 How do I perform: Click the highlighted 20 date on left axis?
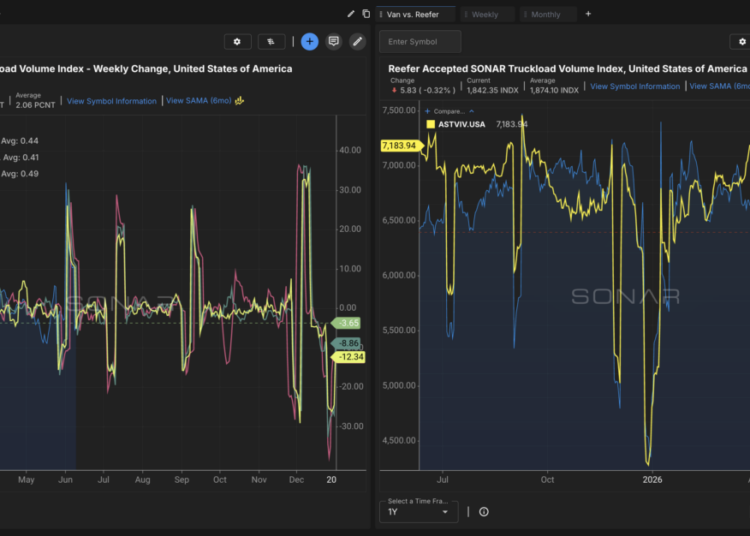tap(331, 480)
